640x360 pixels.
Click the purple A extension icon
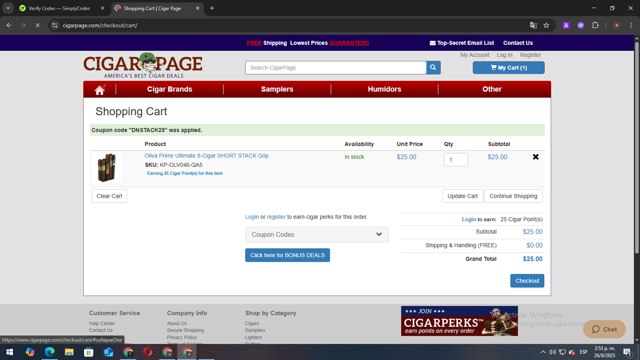point(566,25)
